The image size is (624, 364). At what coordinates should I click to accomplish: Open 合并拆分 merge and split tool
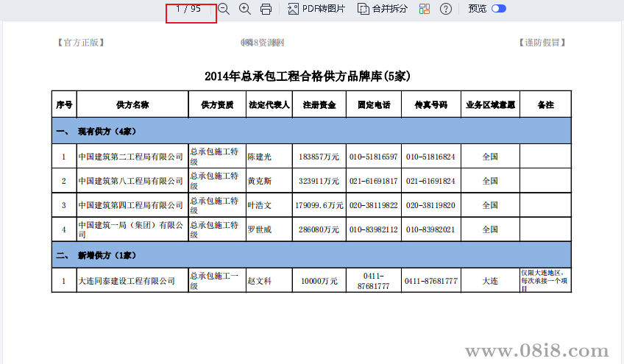pos(383,9)
